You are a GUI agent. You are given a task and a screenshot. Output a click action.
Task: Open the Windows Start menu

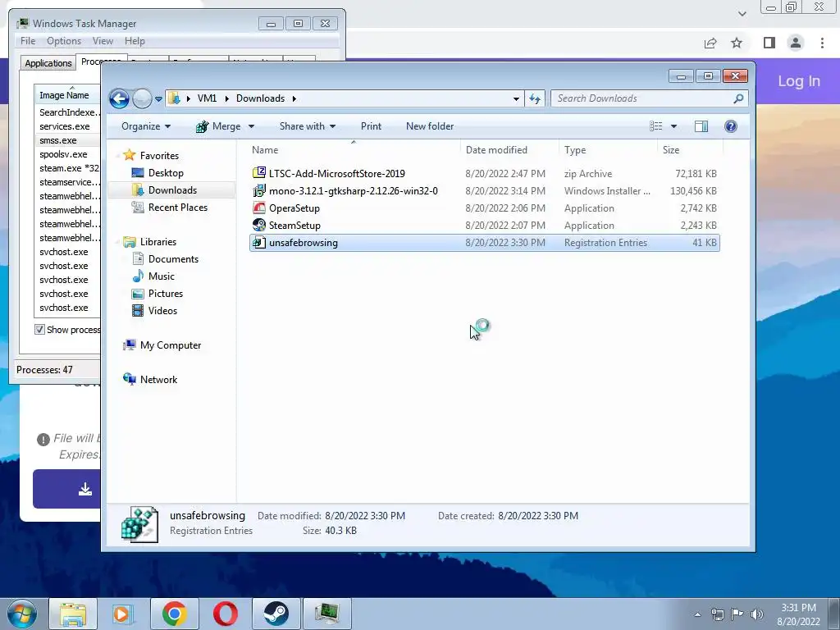click(x=21, y=614)
